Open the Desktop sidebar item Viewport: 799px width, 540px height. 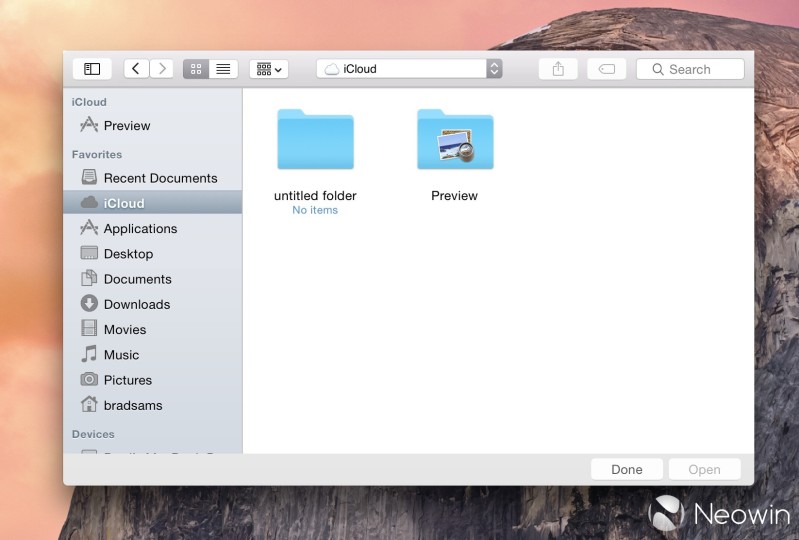[128, 254]
